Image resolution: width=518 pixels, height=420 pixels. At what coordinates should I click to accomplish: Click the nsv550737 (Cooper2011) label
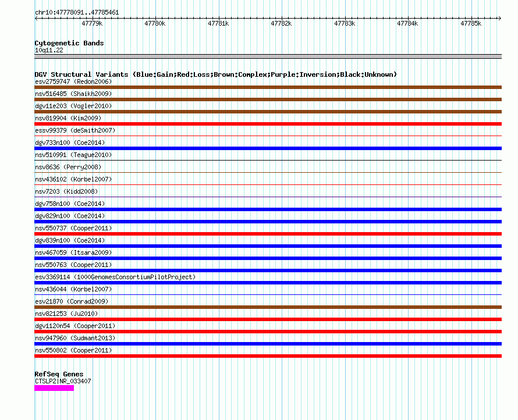point(73,228)
